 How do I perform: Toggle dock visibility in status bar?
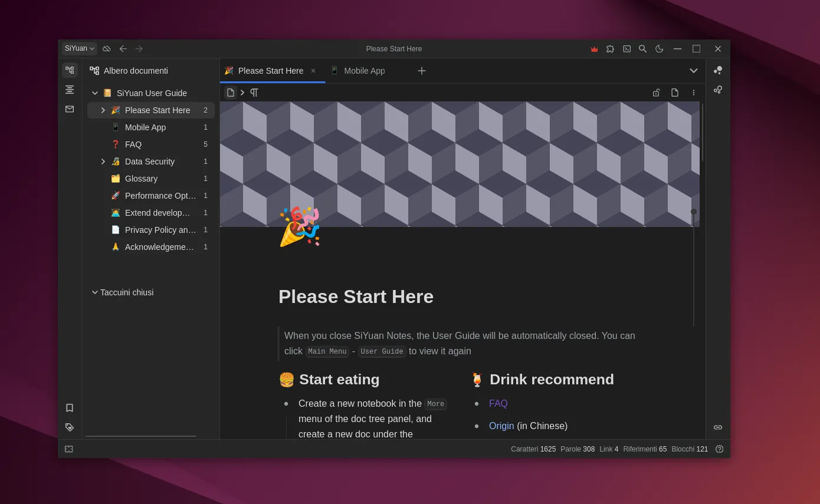[x=69, y=449]
